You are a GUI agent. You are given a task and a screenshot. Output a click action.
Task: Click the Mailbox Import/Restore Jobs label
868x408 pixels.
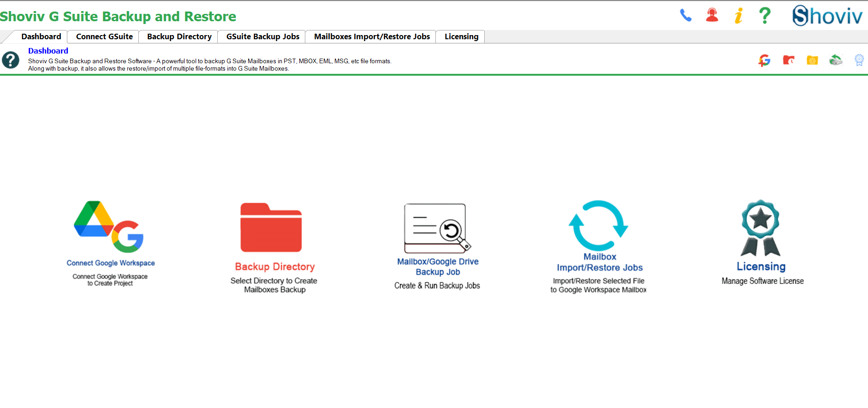[x=600, y=262]
